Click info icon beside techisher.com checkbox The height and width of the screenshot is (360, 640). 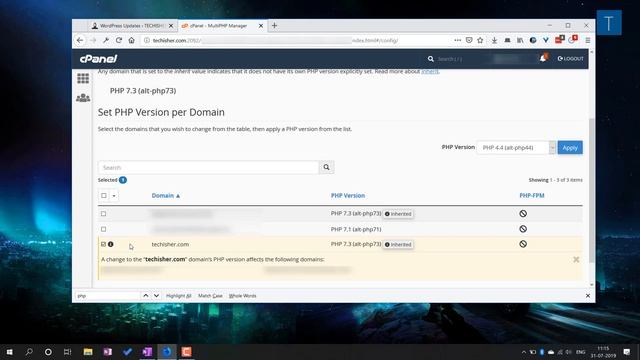111,244
